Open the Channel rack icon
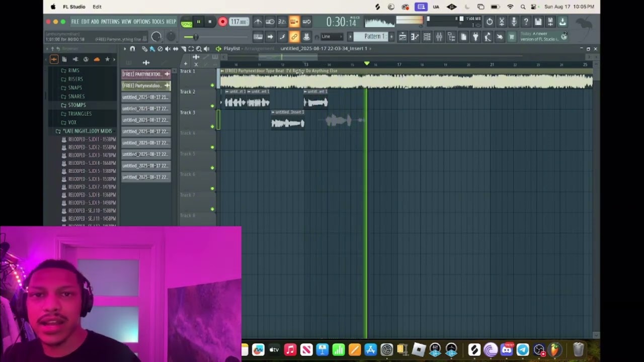 [x=427, y=37]
